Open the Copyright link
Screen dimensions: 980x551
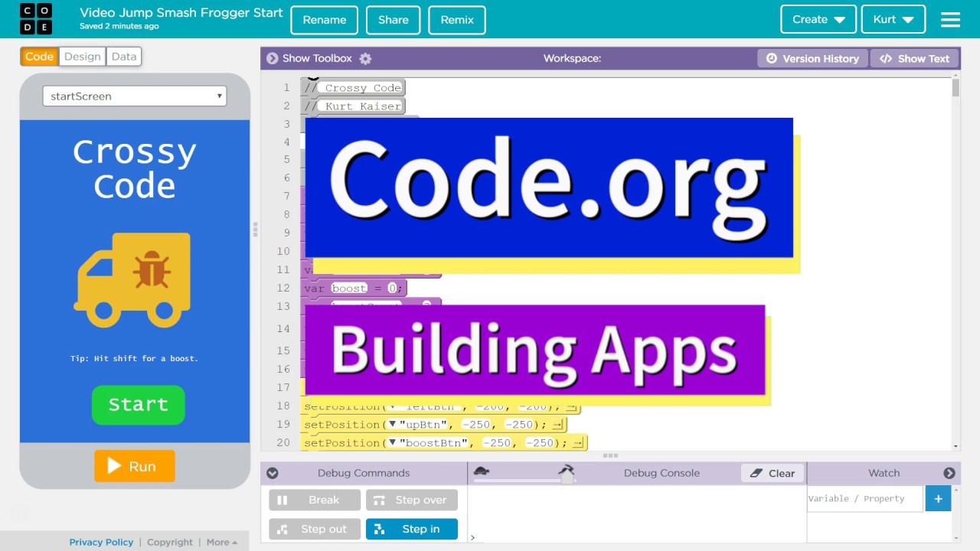[x=170, y=542]
